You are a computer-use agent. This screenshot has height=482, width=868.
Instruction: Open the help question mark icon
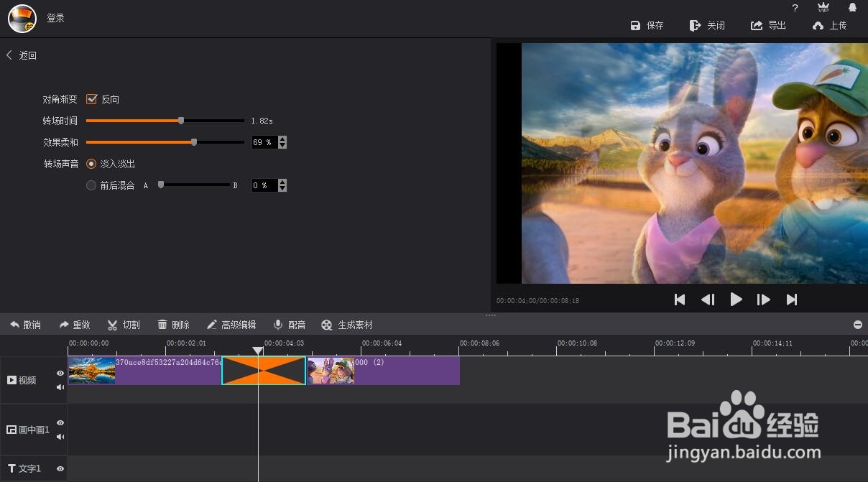pyautogui.click(x=795, y=8)
